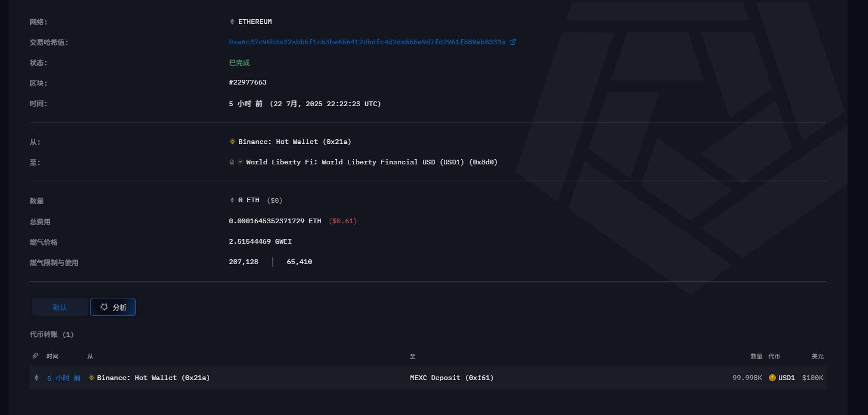Click the contract document icon in 至 row
The width and height of the screenshot is (868, 415).
click(232, 162)
